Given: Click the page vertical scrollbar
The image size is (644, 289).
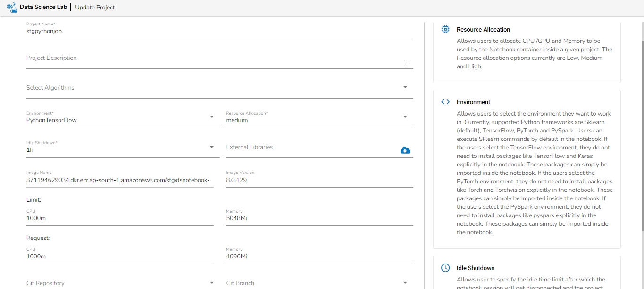Looking at the screenshot, I should click(640, 141).
